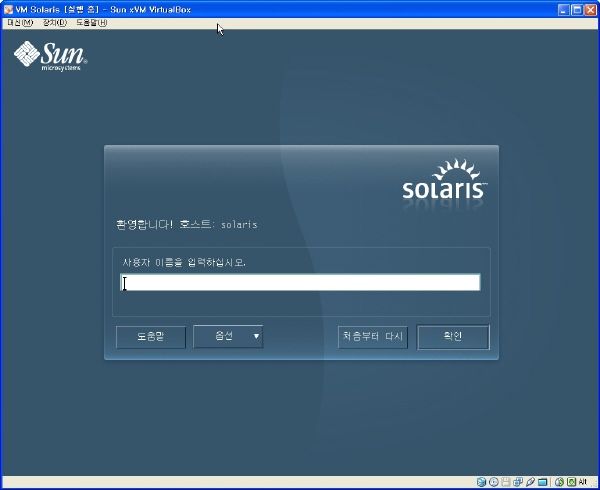Close the VM Solaris VirtualBox window
The width and height of the screenshot is (600, 490).
click(x=590, y=10)
